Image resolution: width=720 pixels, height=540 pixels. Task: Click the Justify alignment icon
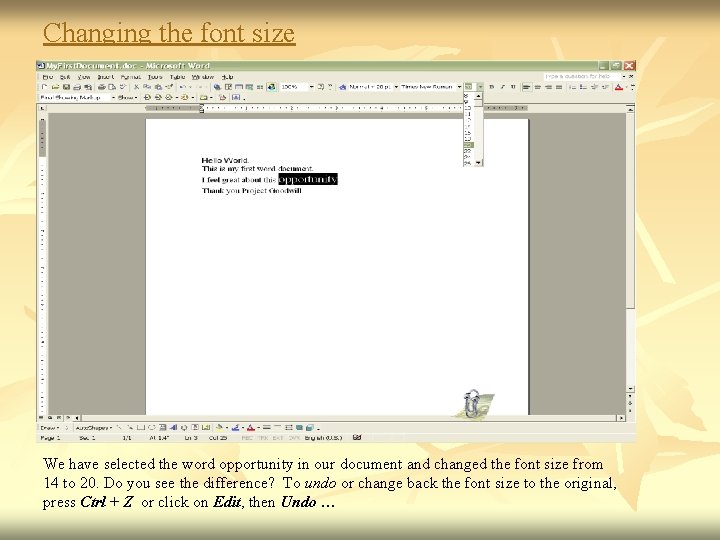point(559,87)
